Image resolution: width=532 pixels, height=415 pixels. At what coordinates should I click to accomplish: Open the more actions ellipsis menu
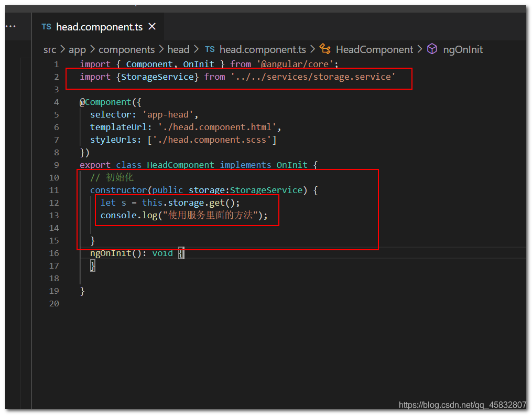click(10, 26)
